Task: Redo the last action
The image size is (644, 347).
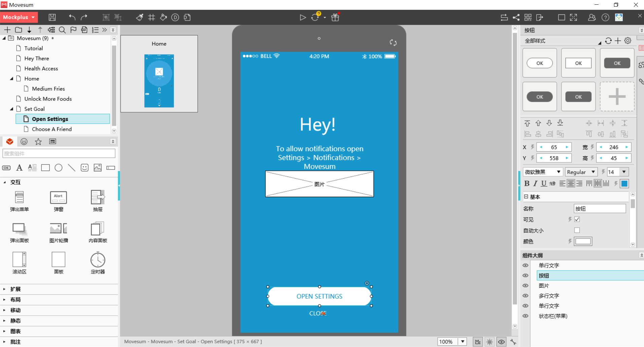Action: [x=84, y=18]
